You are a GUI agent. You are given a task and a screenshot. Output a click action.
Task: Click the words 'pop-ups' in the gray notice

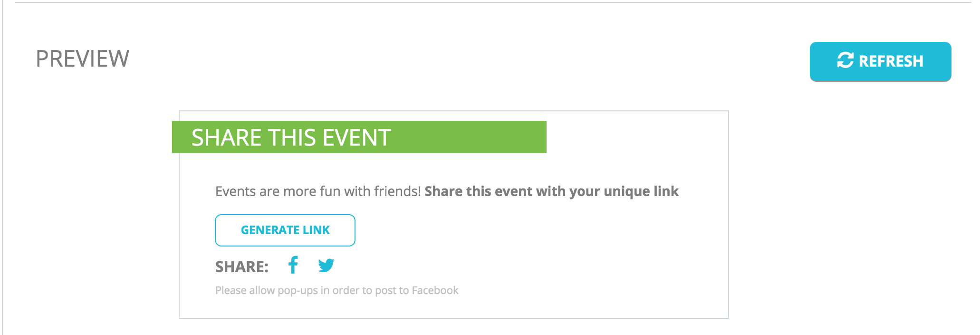click(x=298, y=291)
